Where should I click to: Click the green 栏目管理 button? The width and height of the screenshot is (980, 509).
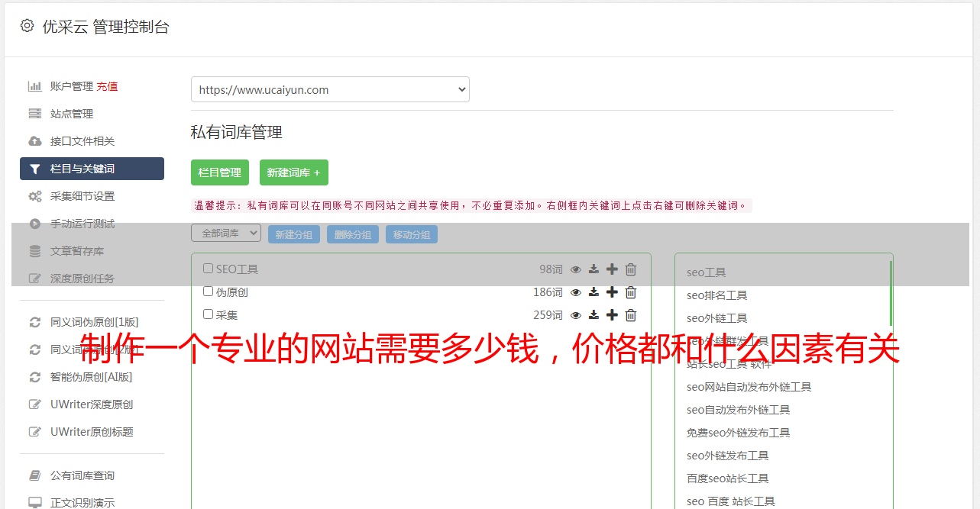pos(220,172)
